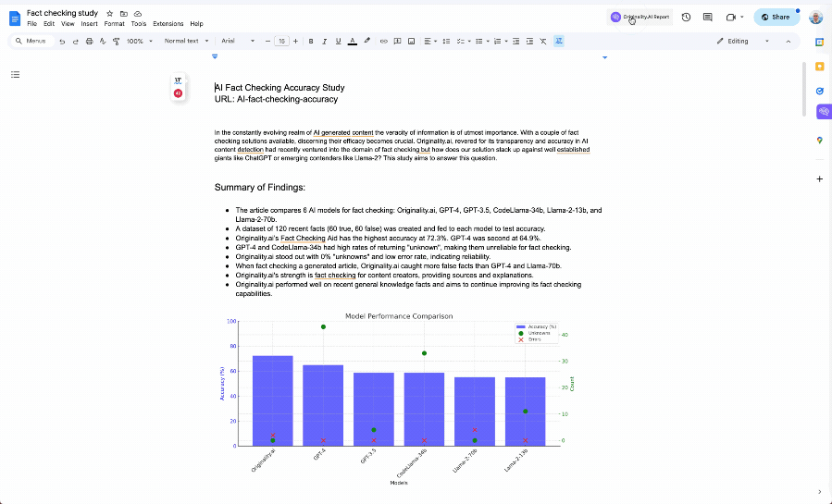Insert an image
Image resolution: width=832 pixels, height=504 pixels.
(x=411, y=42)
